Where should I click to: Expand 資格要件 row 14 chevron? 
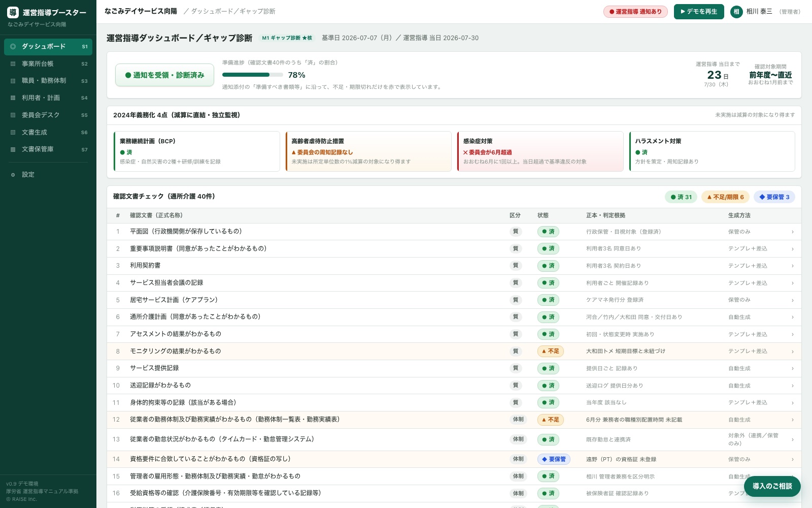[x=793, y=460]
